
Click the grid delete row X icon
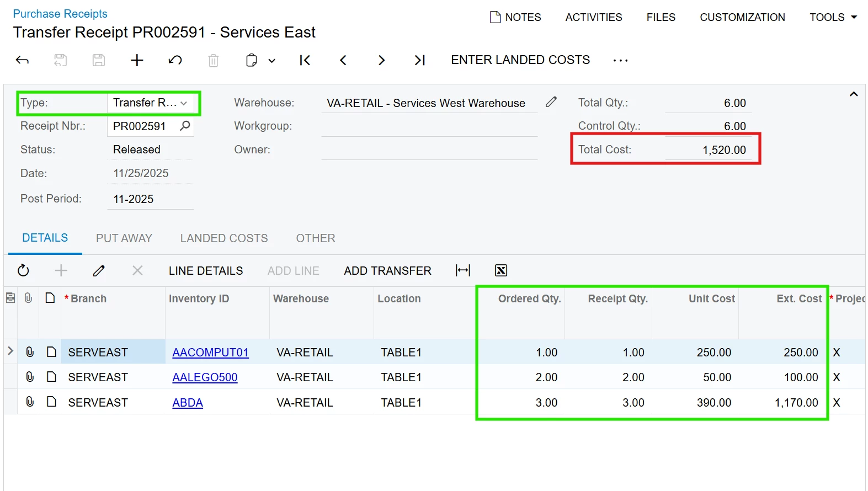137,270
